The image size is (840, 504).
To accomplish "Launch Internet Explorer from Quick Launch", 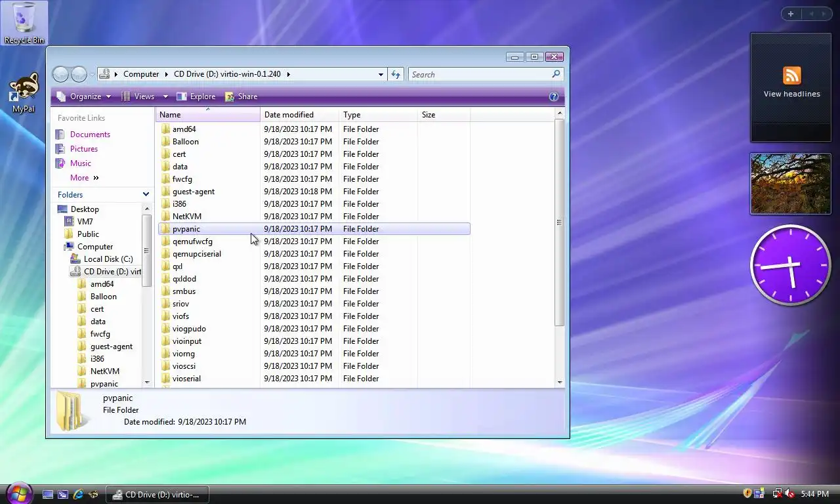I will point(78,494).
